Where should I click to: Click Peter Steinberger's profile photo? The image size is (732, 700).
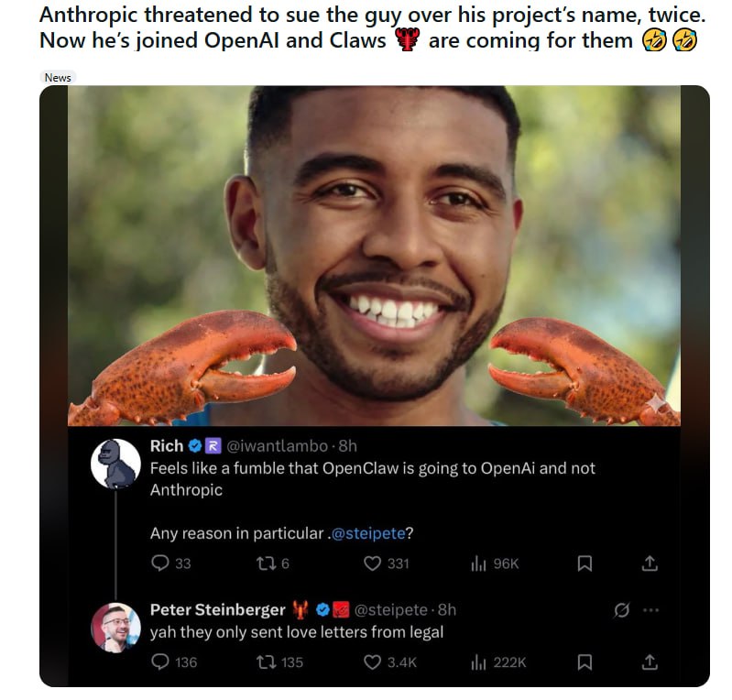pos(115,628)
